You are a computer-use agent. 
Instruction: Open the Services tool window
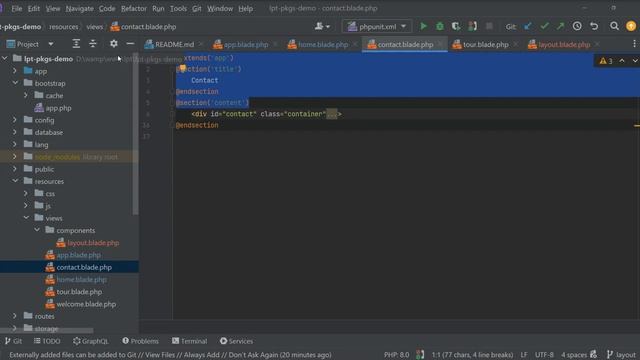click(x=236, y=341)
